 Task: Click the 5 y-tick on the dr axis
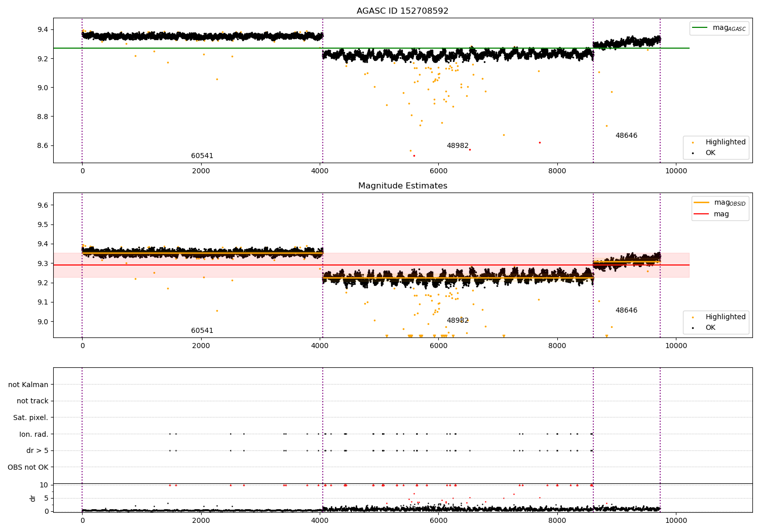click(46, 498)
